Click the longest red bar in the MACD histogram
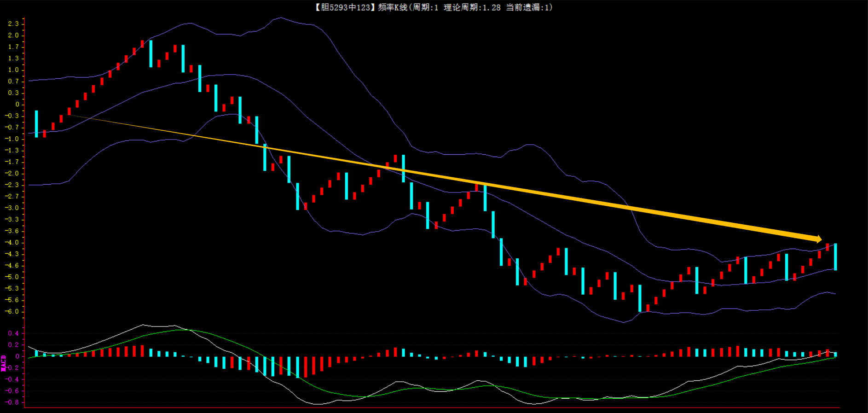This screenshot has width=868, height=413. (306, 366)
